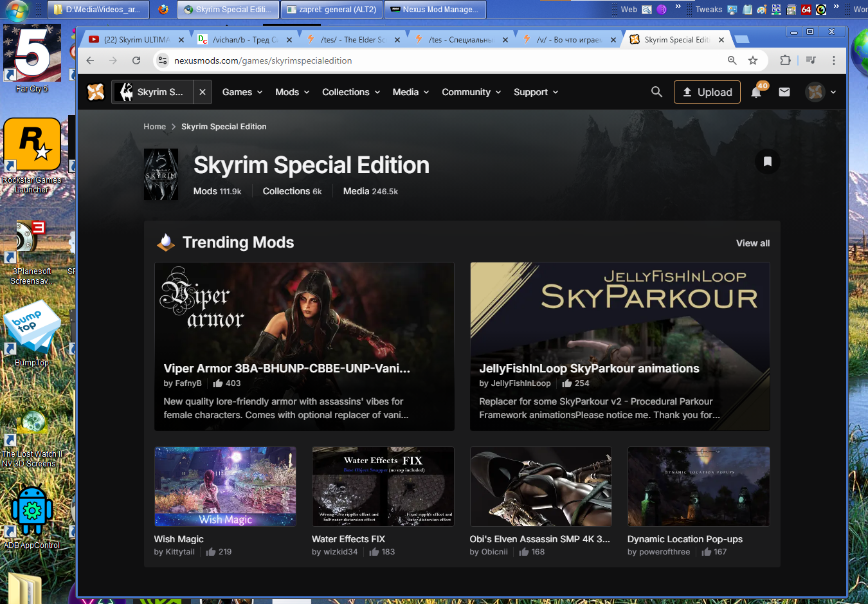Open a new browser tab
Screen dimensions: 868x604
click(x=742, y=39)
